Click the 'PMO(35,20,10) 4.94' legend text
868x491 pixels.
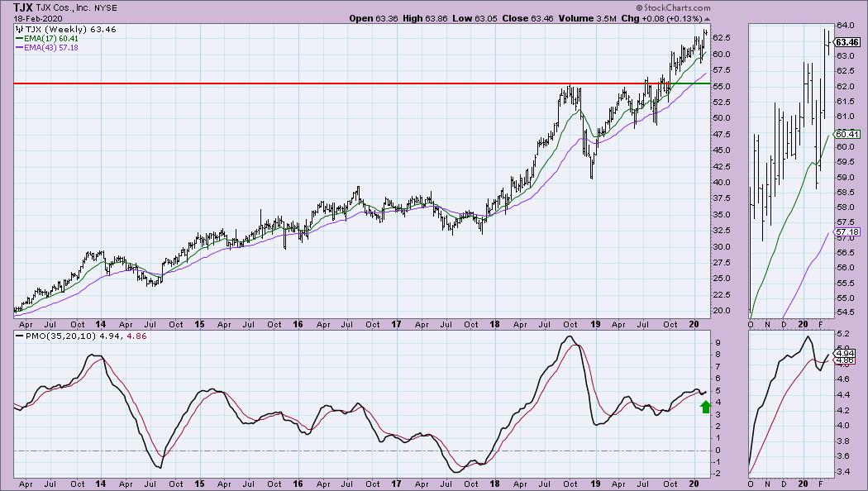click(x=74, y=336)
